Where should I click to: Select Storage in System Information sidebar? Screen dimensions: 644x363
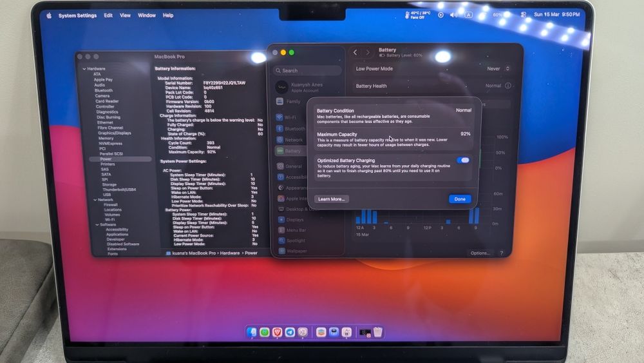point(109,185)
